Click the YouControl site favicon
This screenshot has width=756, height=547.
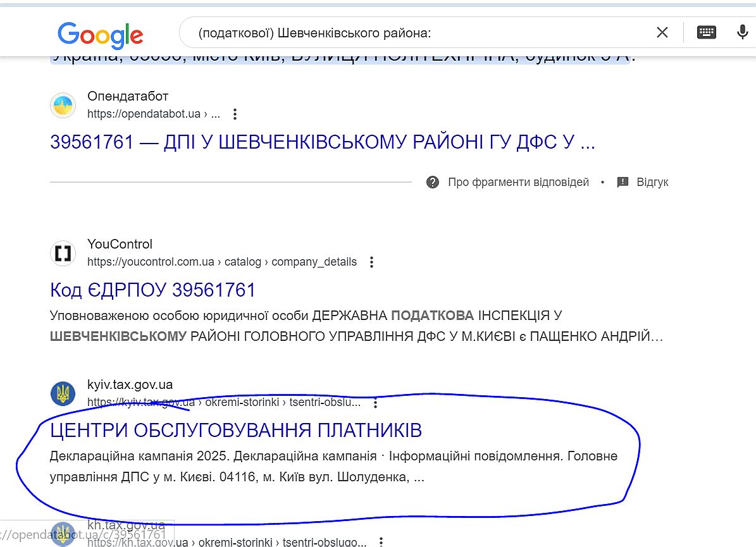point(63,253)
